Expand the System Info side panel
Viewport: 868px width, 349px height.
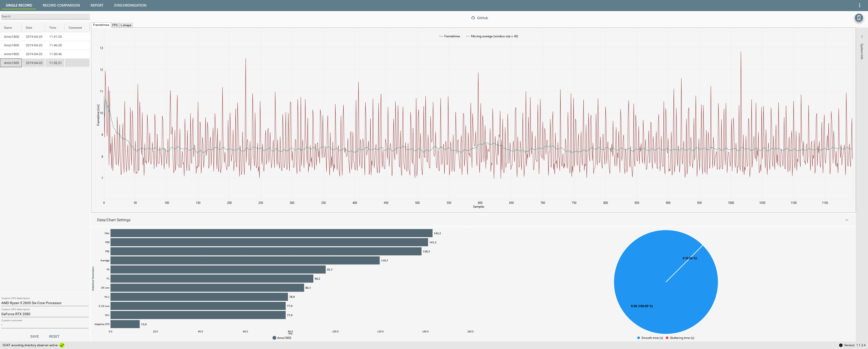pos(862,37)
